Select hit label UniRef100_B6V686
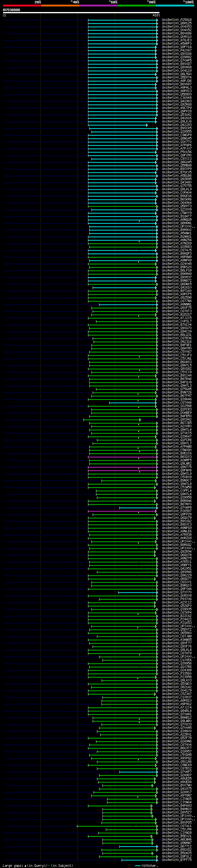The image size is (197, 868). click(x=177, y=33)
